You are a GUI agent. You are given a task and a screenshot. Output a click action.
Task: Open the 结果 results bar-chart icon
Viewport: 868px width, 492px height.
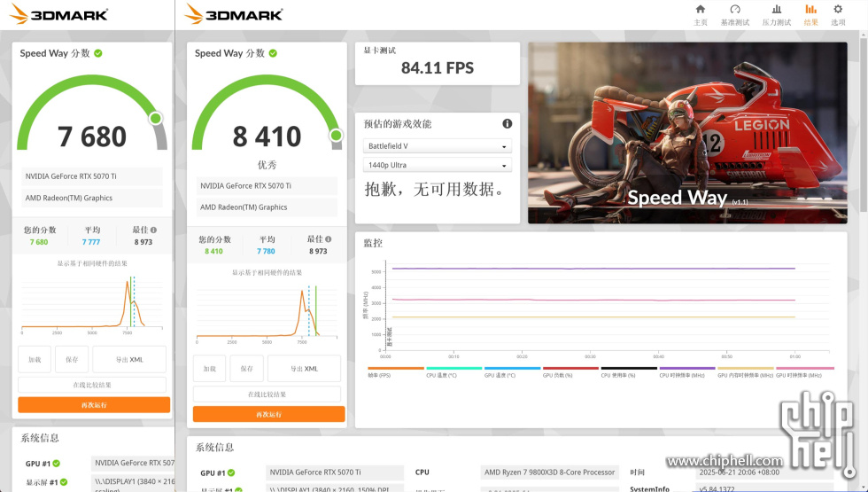tap(810, 14)
